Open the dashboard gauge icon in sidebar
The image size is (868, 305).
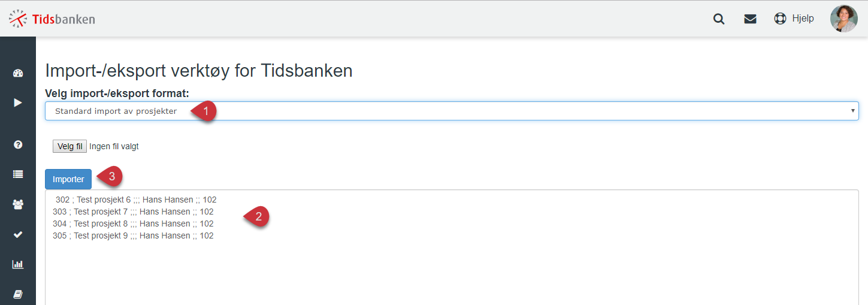pyautogui.click(x=17, y=74)
